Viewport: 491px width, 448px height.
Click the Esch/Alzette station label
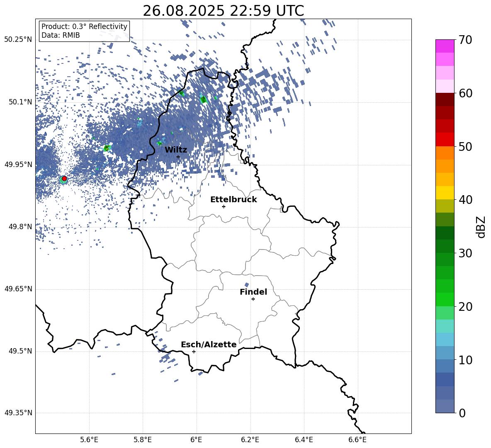coord(209,344)
